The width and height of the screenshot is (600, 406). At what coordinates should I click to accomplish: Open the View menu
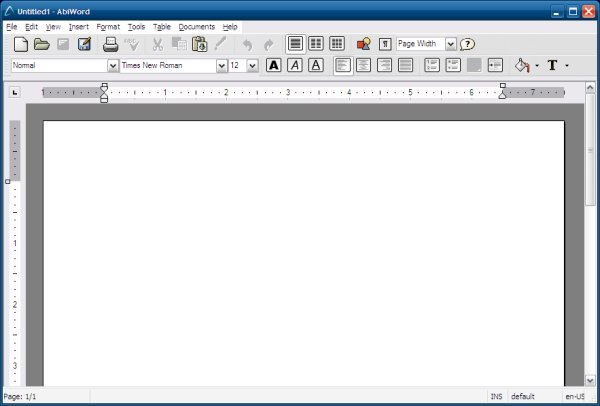pos(53,27)
